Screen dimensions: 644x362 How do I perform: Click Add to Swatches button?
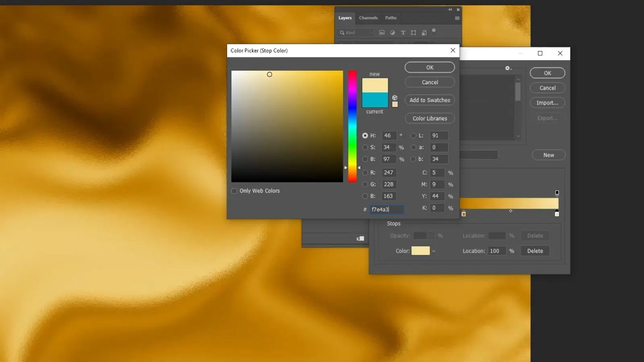[x=430, y=100]
